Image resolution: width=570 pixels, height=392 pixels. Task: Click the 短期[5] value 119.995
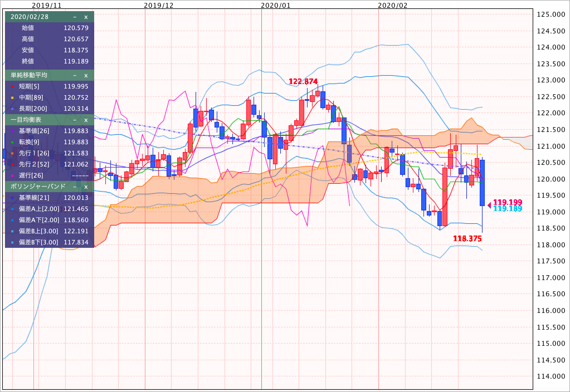pos(76,87)
